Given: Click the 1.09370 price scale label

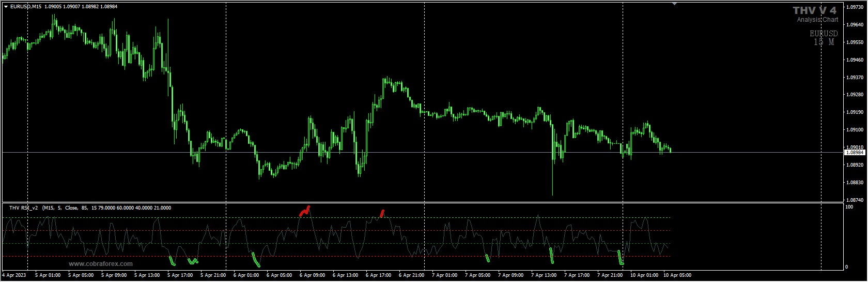Looking at the screenshot, I should click(x=855, y=78).
